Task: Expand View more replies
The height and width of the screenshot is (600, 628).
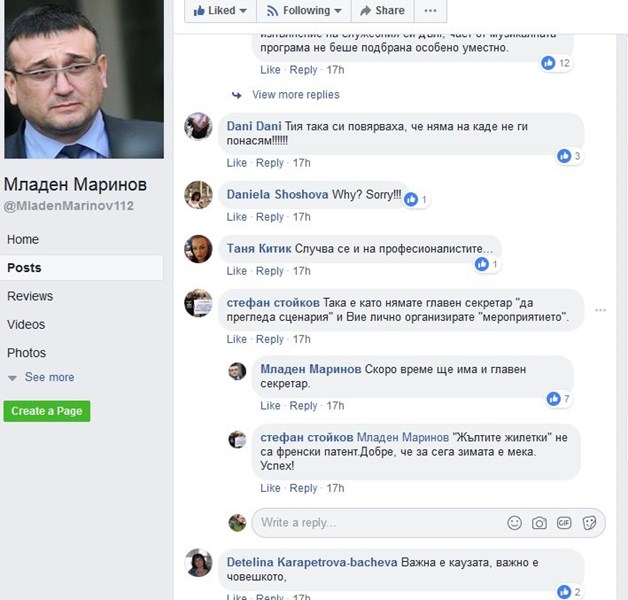Action: pyautogui.click(x=295, y=95)
